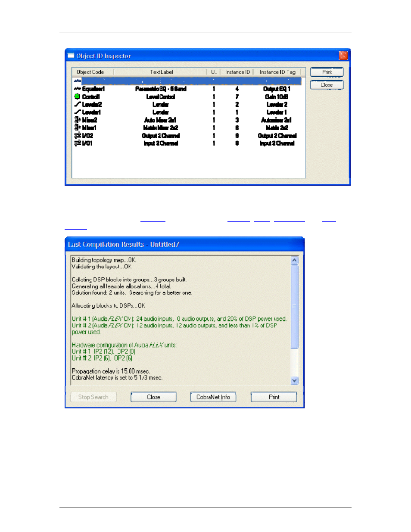Screen dimensions: 411x532
Task: Select the I/O1 object code
Action: pyautogui.click(x=87, y=143)
